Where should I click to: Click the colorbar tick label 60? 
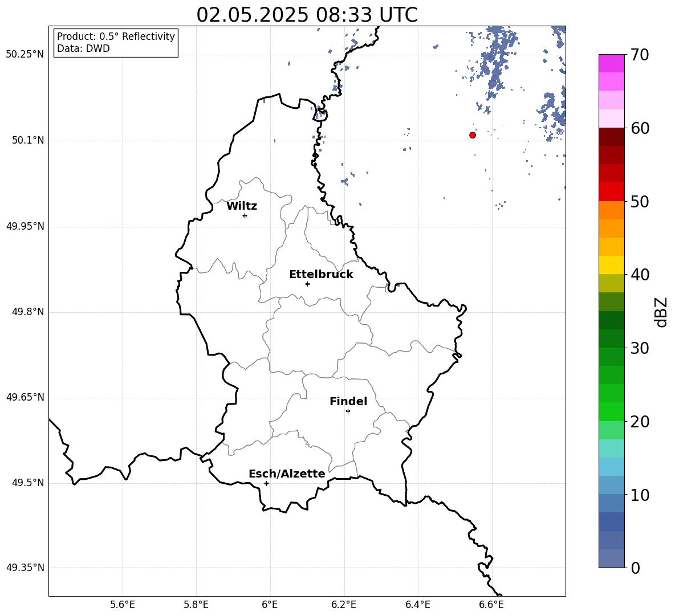click(639, 128)
